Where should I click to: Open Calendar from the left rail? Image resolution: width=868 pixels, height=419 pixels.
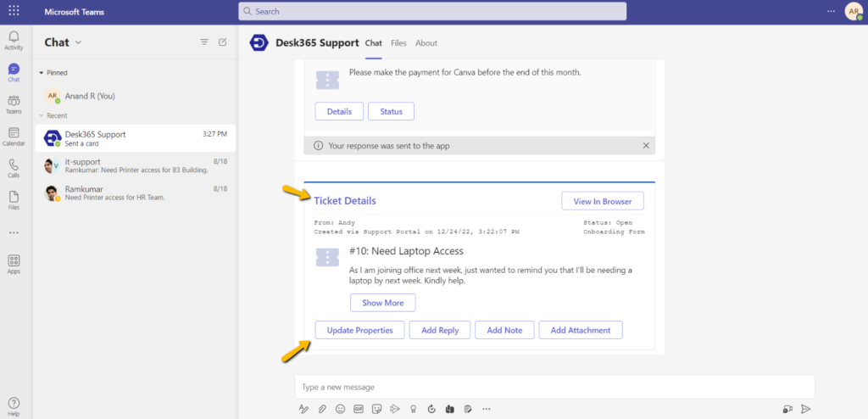click(14, 137)
